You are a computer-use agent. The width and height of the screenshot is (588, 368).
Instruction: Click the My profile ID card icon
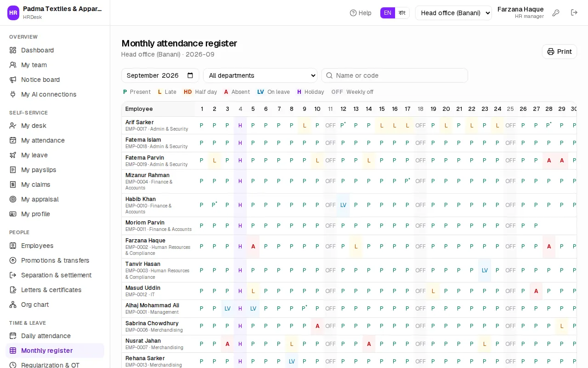pos(13,214)
